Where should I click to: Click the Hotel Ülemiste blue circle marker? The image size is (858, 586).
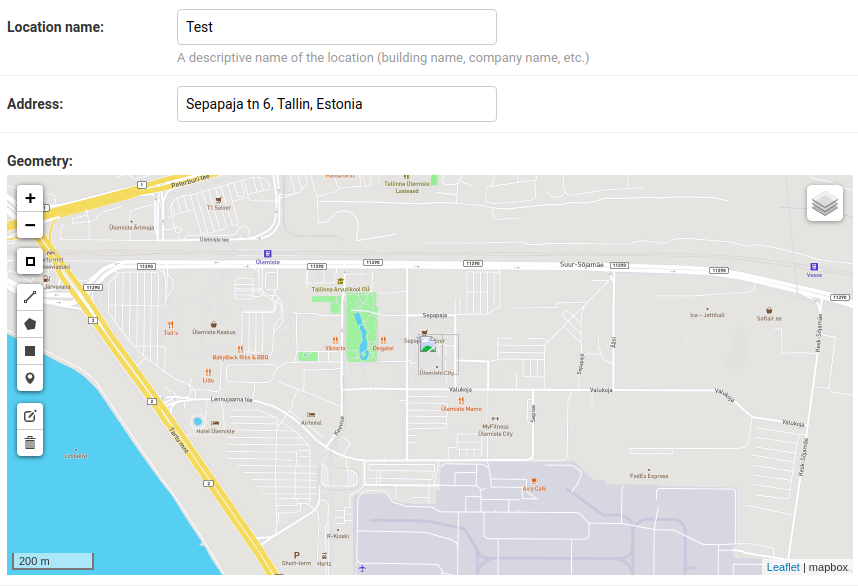[x=197, y=421]
